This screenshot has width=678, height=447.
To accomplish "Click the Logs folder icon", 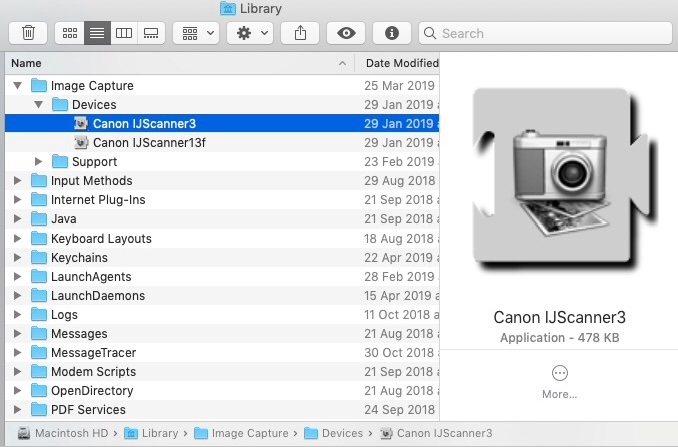I will click(x=39, y=315).
